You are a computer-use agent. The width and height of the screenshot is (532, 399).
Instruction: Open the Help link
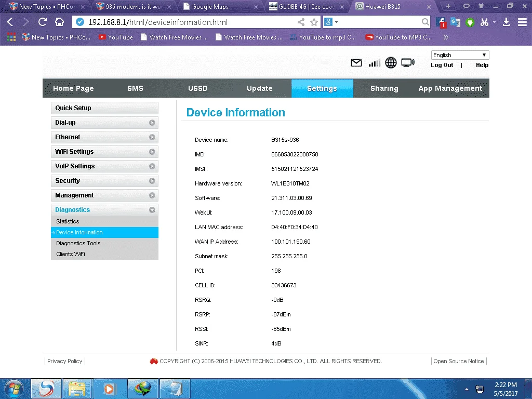pos(482,65)
